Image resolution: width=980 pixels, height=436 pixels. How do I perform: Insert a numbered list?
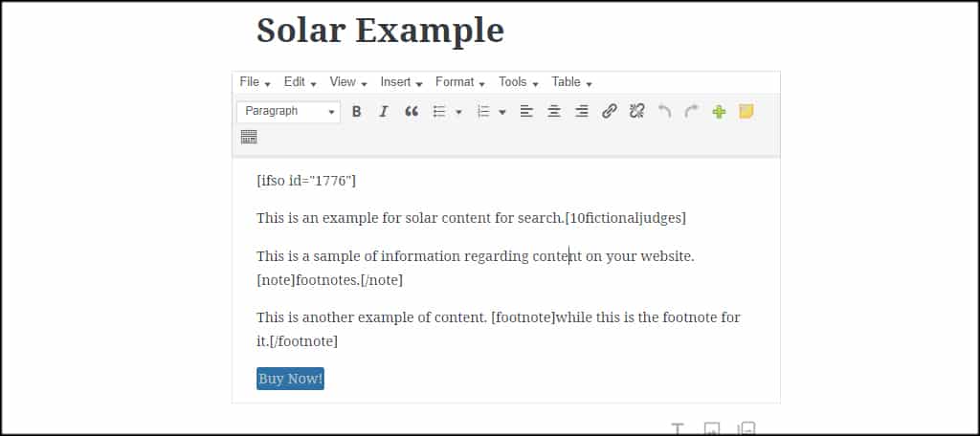tap(483, 112)
